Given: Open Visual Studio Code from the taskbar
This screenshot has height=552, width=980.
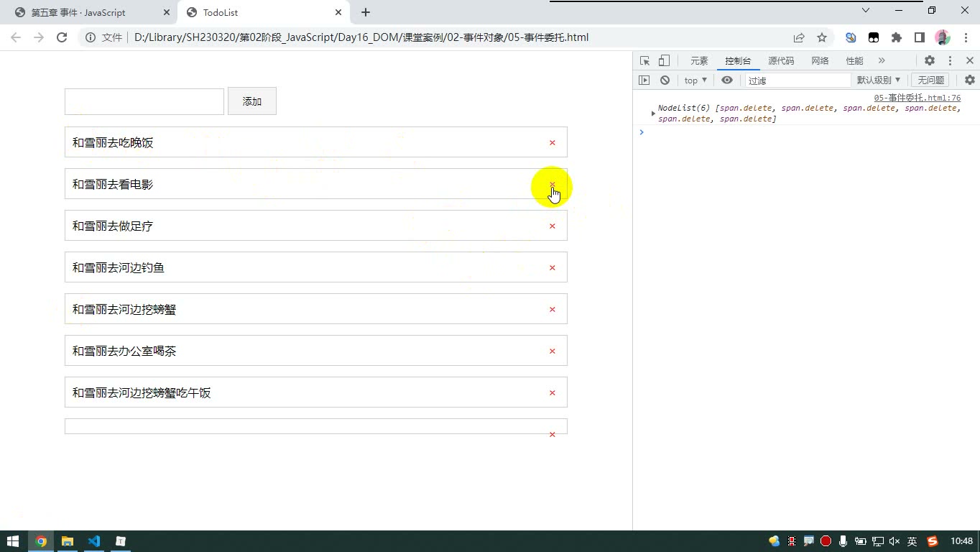Looking at the screenshot, I should pos(94,541).
